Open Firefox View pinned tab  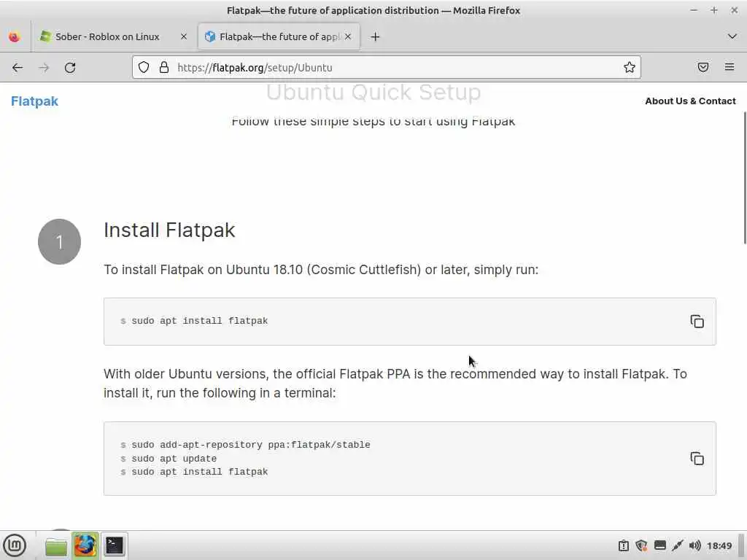point(15,36)
